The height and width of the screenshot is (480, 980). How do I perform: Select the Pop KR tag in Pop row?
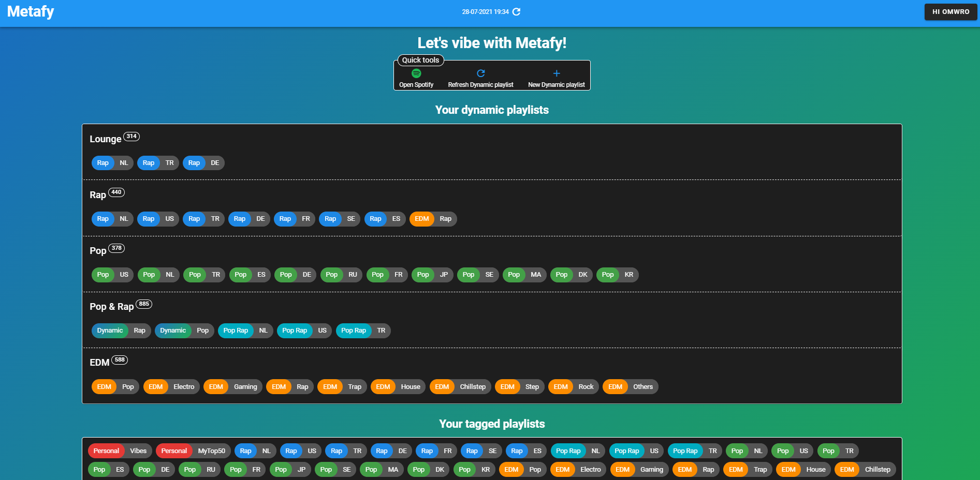click(x=618, y=275)
